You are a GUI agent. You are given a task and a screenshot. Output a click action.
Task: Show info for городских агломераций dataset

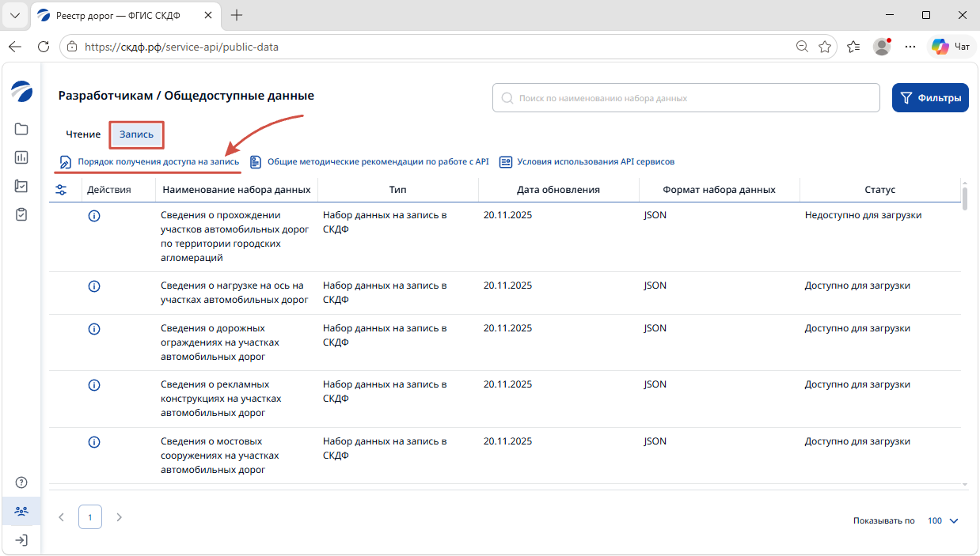(94, 215)
